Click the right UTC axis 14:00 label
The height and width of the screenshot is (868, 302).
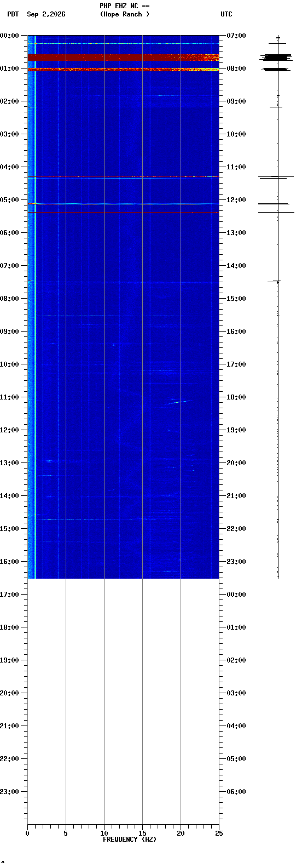click(x=236, y=266)
